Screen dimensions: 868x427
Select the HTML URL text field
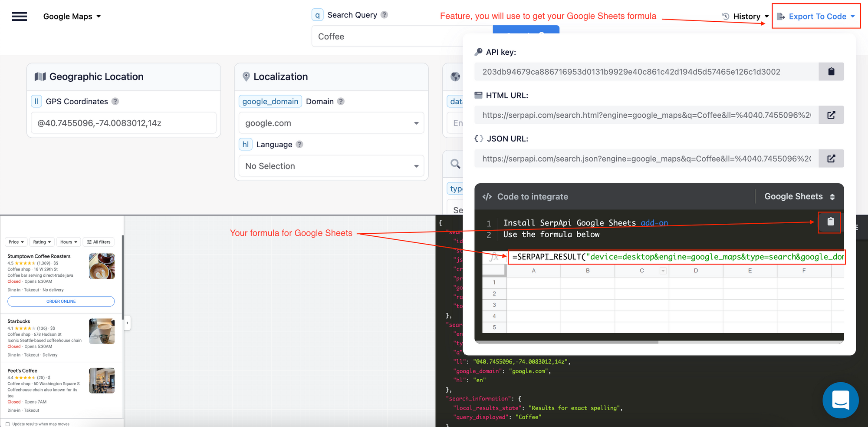tap(646, 115)
